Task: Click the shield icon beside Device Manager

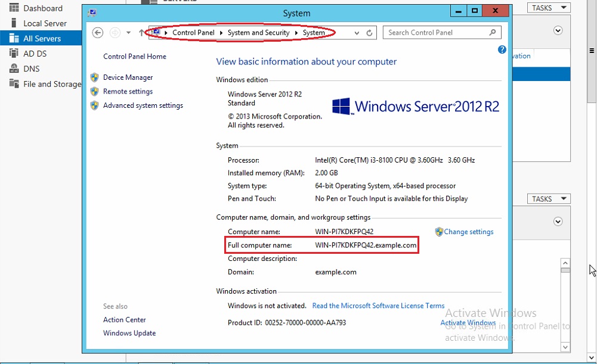Action: [x=94, y=77]
